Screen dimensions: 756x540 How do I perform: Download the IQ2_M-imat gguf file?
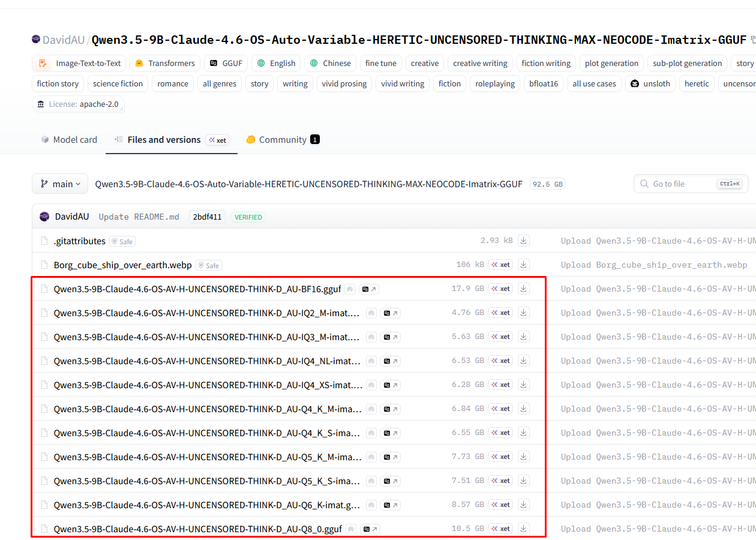click(x=524, y=313)
